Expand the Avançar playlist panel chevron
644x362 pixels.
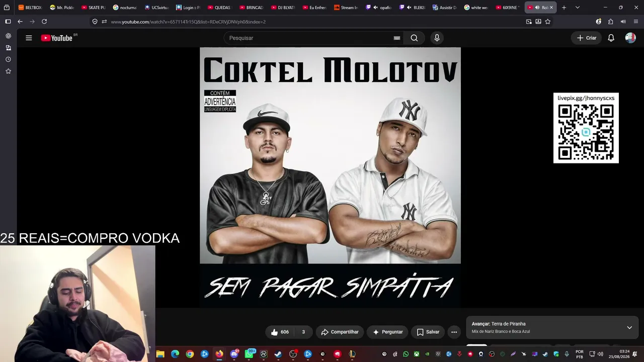click(629, 327)
